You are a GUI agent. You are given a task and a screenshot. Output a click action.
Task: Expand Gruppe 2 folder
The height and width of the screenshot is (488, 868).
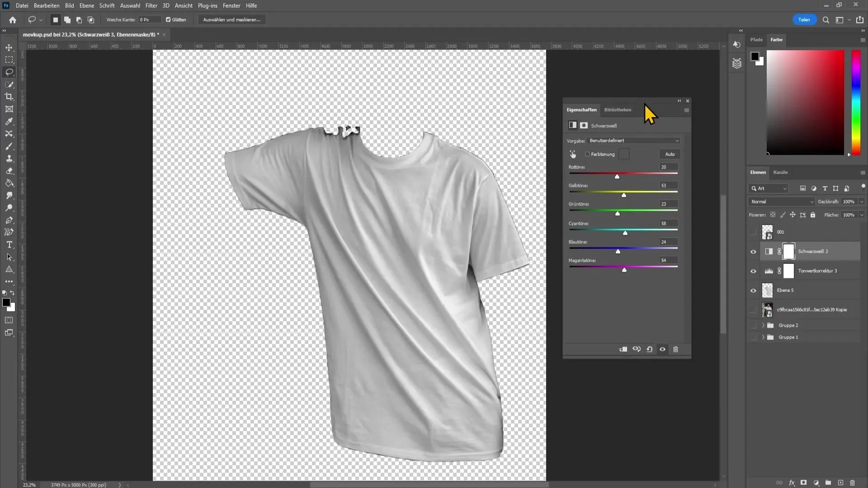(x=763, y=325)
